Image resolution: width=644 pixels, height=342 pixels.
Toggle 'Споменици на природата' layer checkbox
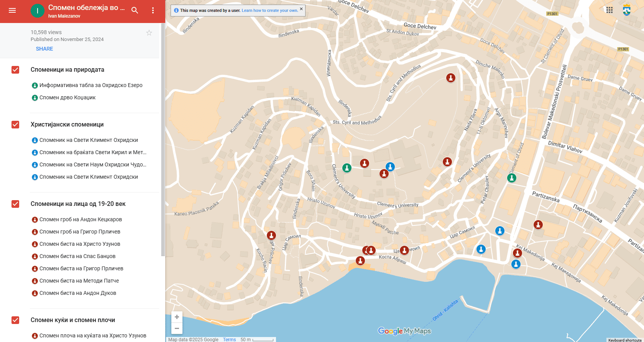[15, 70]
